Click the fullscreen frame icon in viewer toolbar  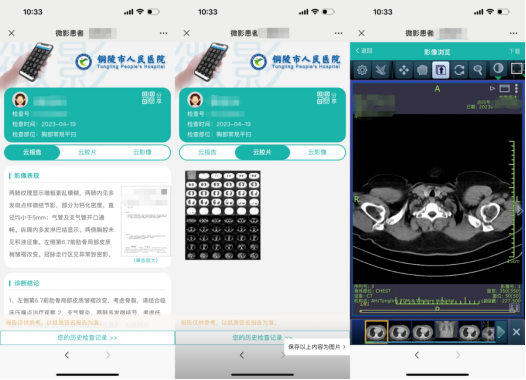tap(517, 69)
